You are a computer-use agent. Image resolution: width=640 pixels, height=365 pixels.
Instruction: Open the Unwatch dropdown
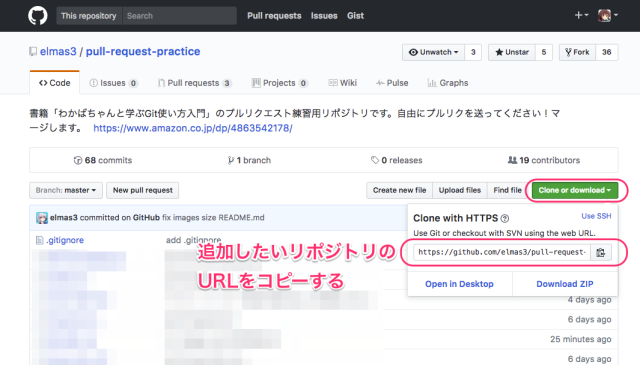pyautogui.click(x=433, y=52)
